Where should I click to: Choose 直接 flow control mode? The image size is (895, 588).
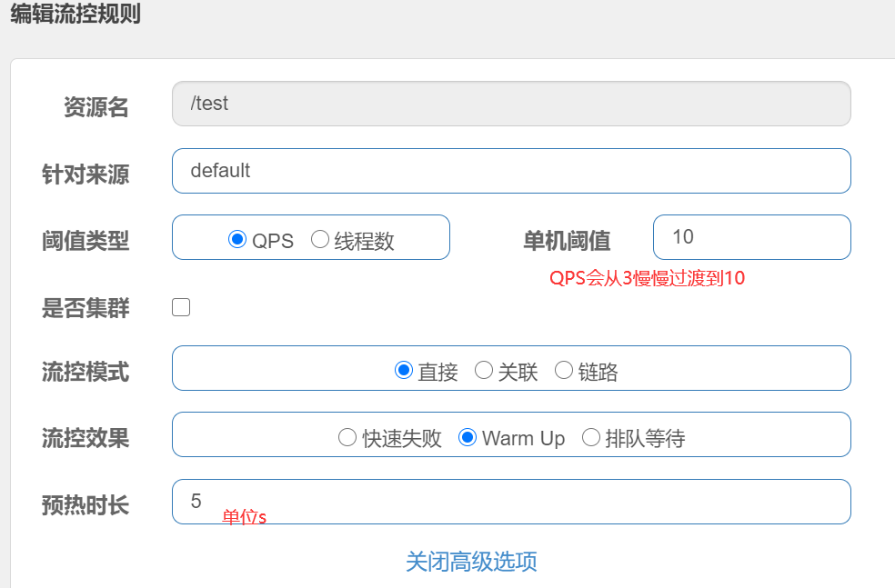pyautogui.click(x=404, y=370)
